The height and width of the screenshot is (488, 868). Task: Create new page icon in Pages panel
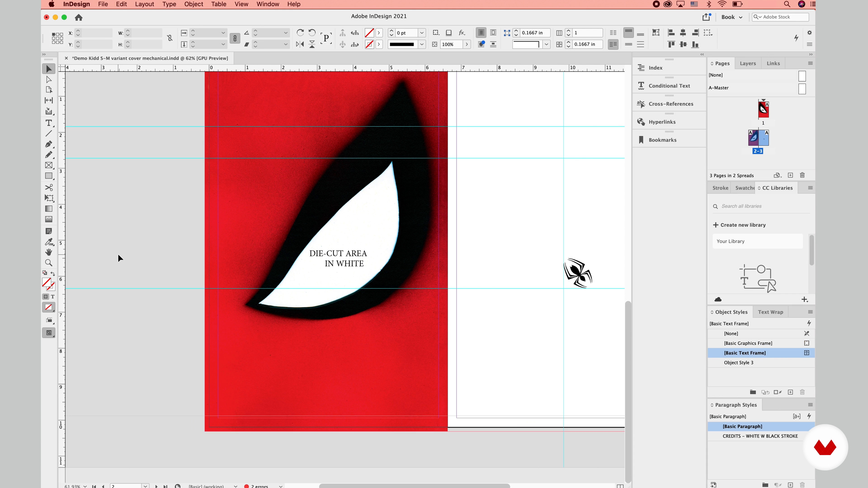(x=790, y=175)
